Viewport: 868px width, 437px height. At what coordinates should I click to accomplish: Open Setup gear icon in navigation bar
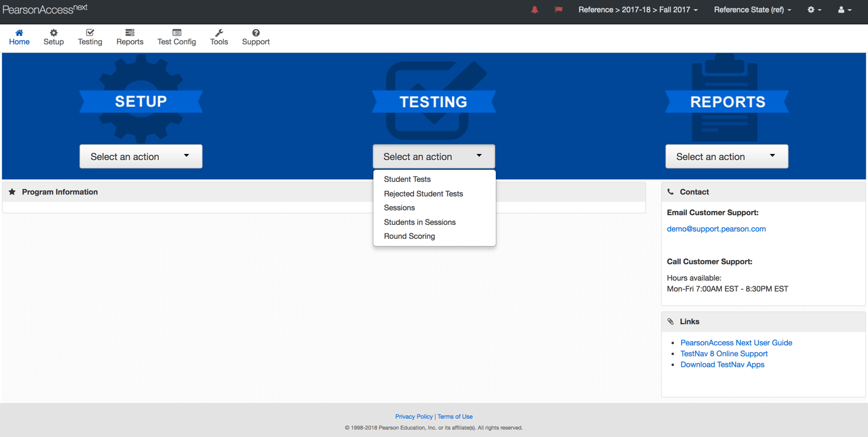click(53, 33)
